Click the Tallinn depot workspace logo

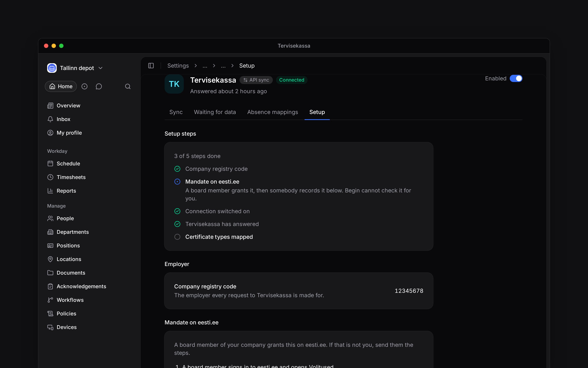[52, 68]
